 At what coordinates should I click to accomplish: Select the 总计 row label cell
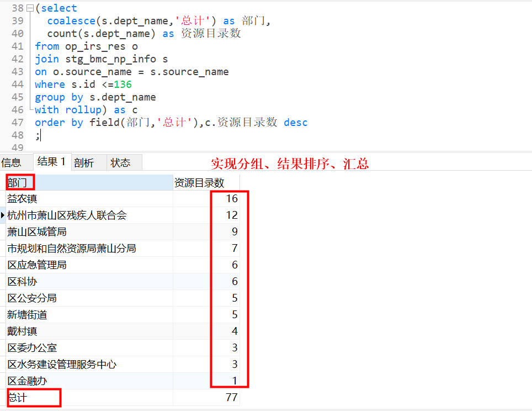point(89,397)
